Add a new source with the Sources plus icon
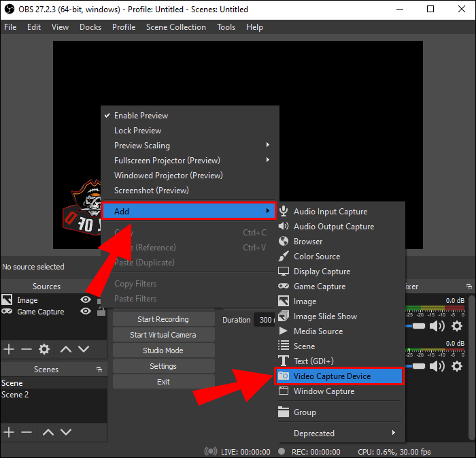This screenshot has height=458, width=476. click(9, 349)
